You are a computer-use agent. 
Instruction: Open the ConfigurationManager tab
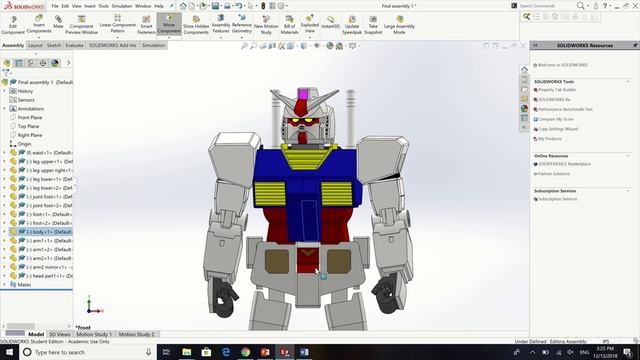click(x=31, y=63)
